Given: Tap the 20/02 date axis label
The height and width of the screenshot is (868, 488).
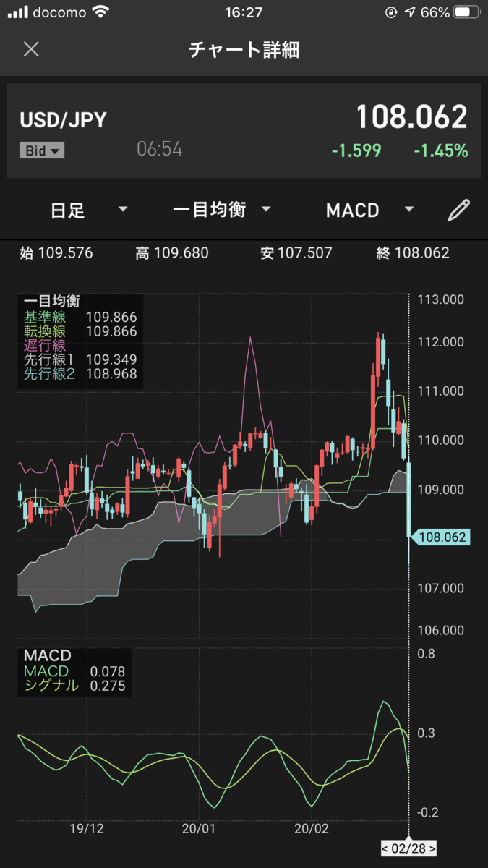Looking at the screenshot, I should pyautogui.click(x=312, y=829).
